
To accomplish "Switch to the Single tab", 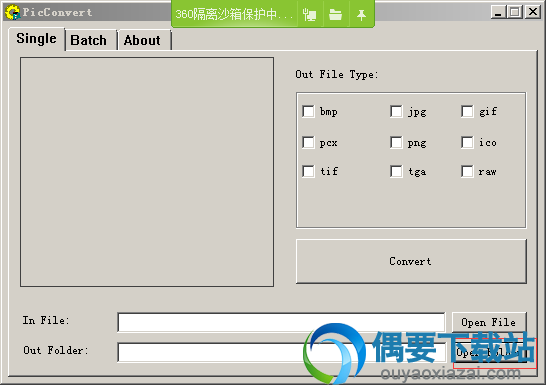I will click(36, 39).
